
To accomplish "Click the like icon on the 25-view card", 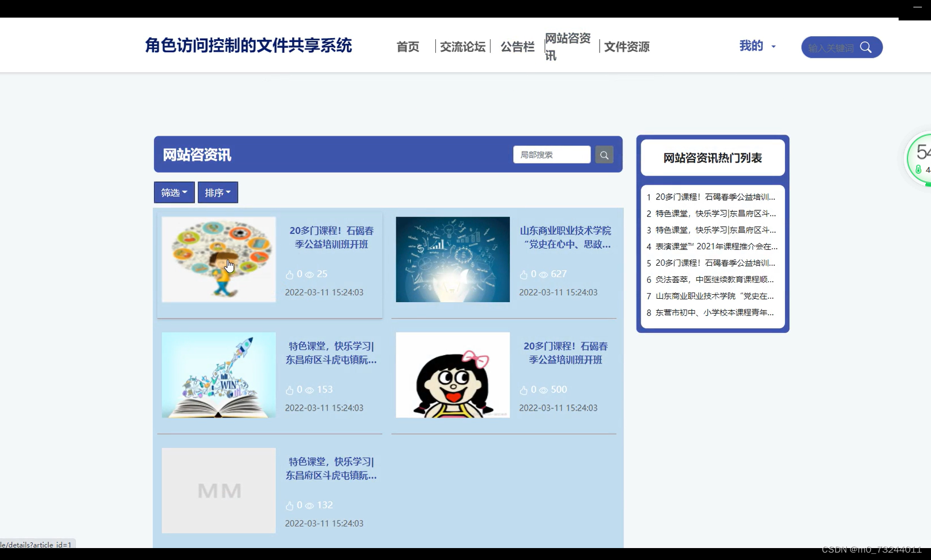I will (289, 275).
